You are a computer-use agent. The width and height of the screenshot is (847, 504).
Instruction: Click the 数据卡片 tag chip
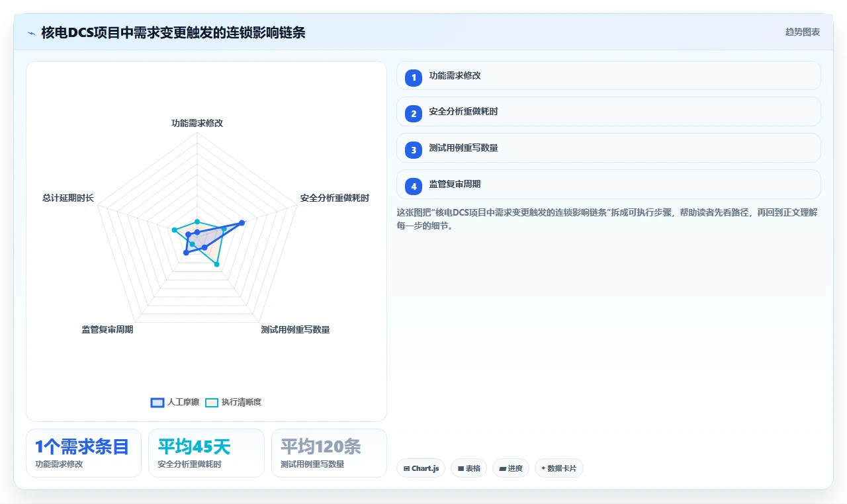(559, 468)
